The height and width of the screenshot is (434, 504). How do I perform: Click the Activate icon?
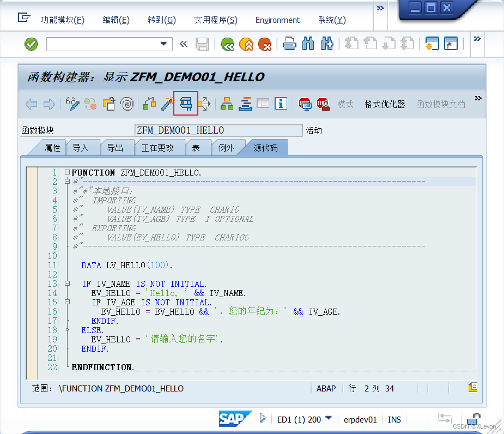(x=149, y=104)
